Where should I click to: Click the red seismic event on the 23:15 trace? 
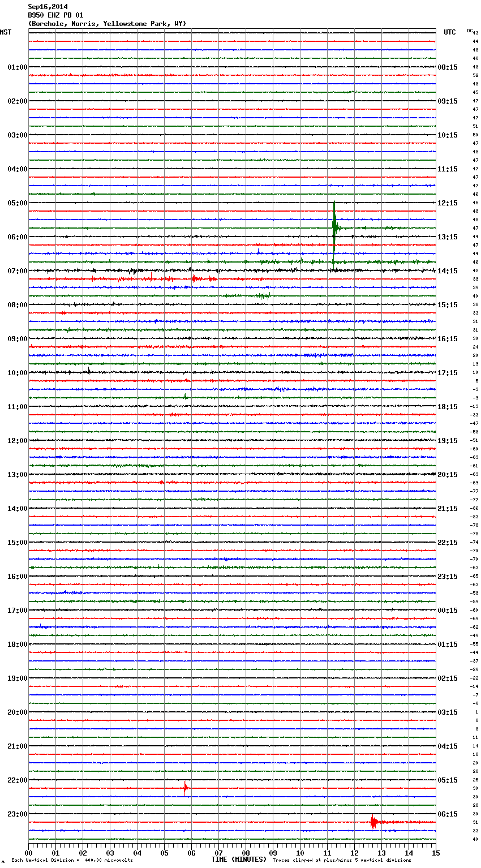[x=373, y=822]
